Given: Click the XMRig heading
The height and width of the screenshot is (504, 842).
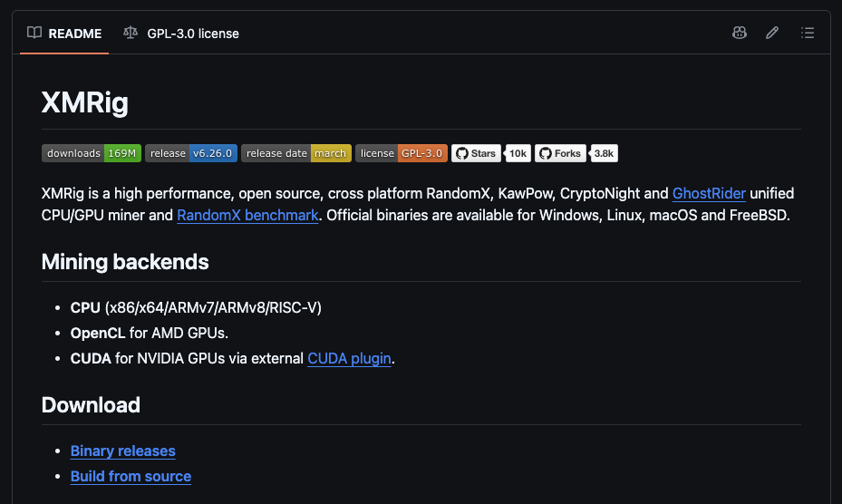Looking at the screenshot, I should (85, 102).
